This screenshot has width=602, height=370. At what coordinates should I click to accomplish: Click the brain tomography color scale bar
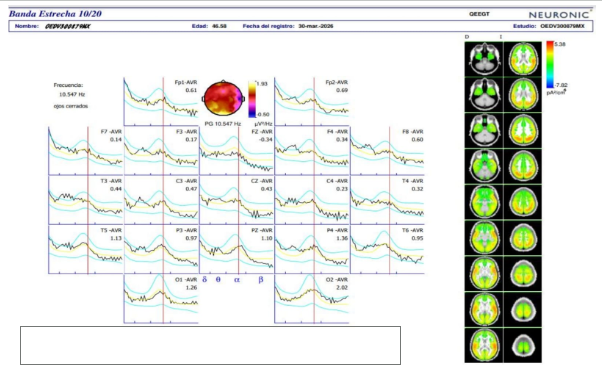pyautogui.click(x=550, y=64)
